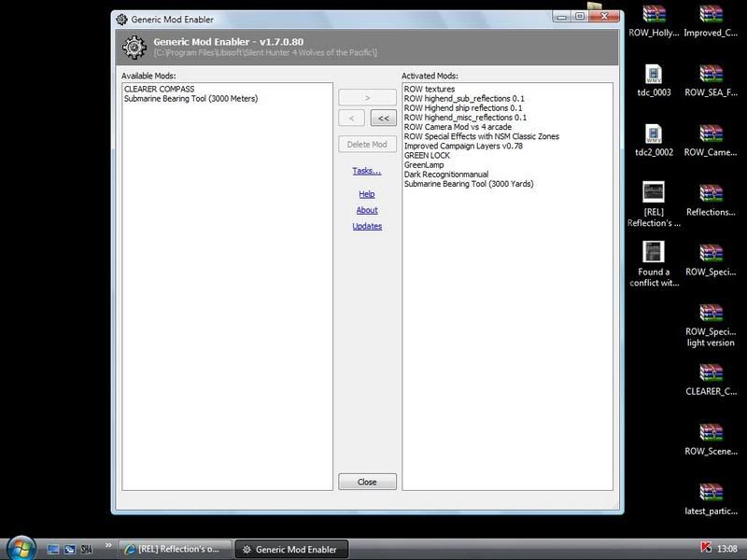747x560 pixels.
Task: Select the ROW_Scene... archive icon
Action: [711, 440]
